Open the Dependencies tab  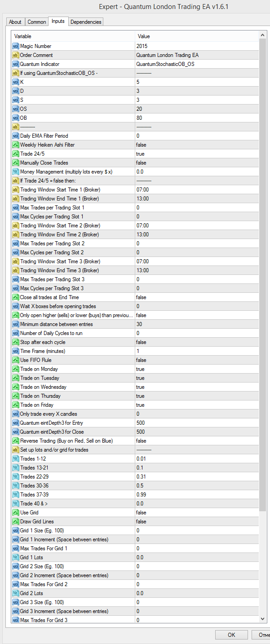(x=86, y=22)
